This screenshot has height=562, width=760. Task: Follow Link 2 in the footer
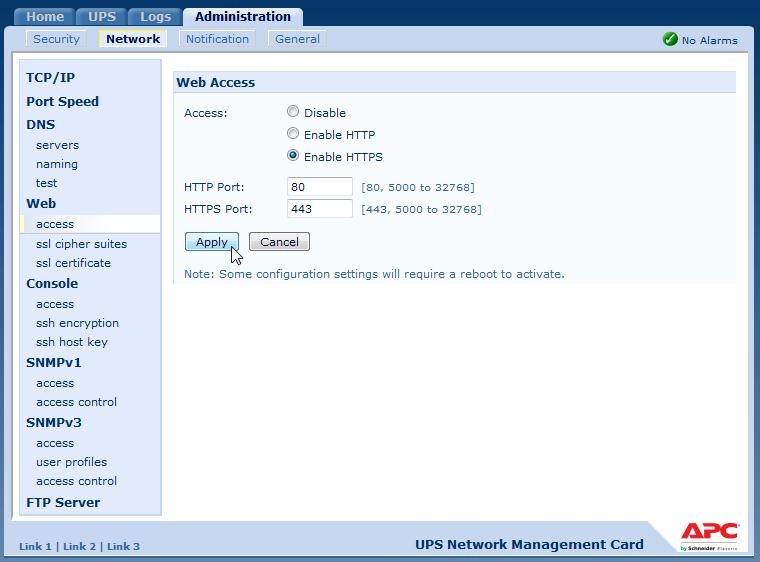79,546
